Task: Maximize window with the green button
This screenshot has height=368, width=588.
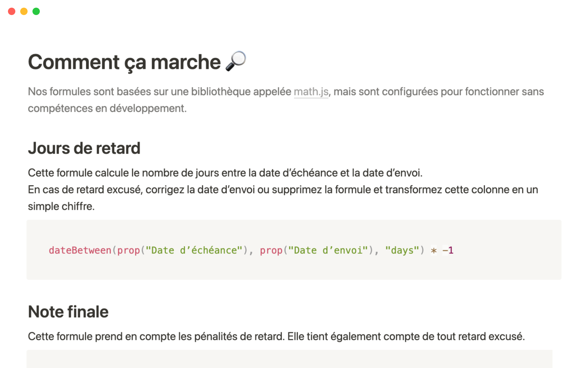Action: pyautogui.click(x=36, y=11)
